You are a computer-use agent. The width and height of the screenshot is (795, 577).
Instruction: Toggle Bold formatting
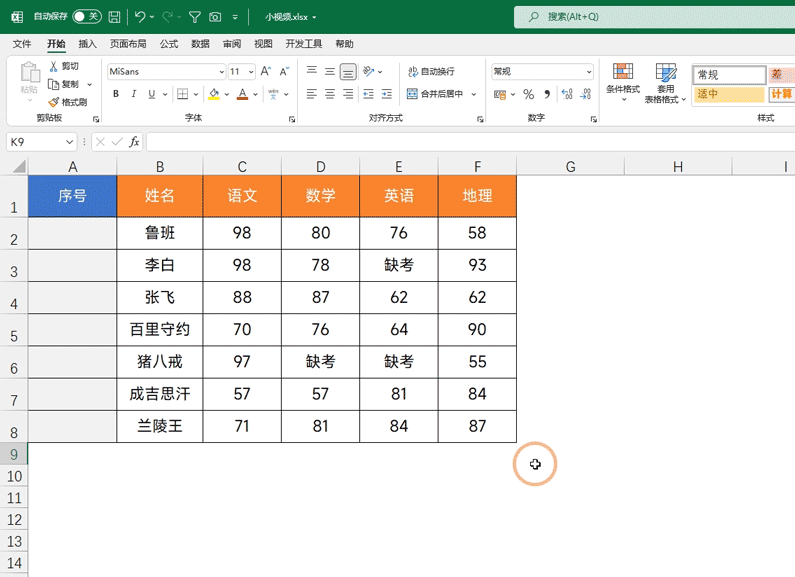116,94
